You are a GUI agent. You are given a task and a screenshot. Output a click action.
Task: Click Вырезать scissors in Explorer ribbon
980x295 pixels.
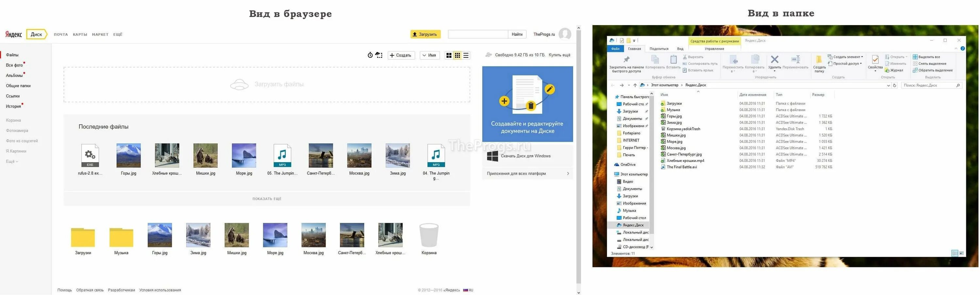coord(693,57)
